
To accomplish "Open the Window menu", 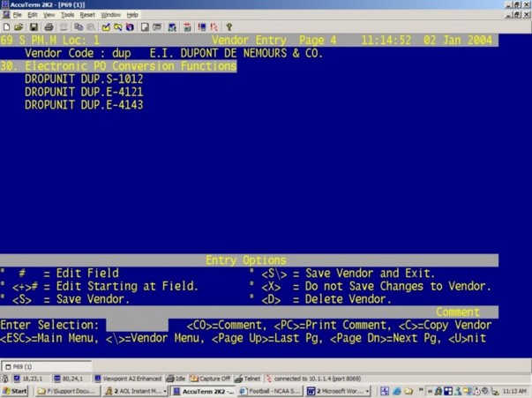I will (x=110, y=15).
